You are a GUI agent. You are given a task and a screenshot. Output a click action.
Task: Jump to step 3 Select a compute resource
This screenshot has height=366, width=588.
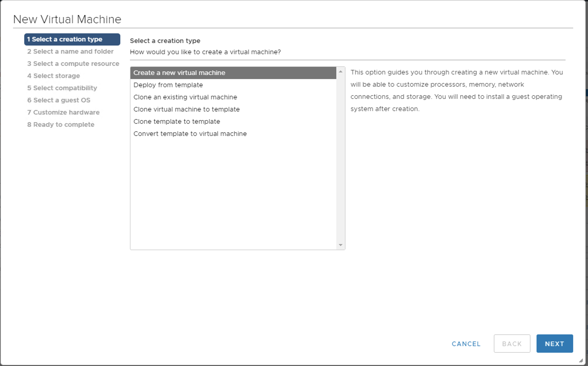point(73,64)
